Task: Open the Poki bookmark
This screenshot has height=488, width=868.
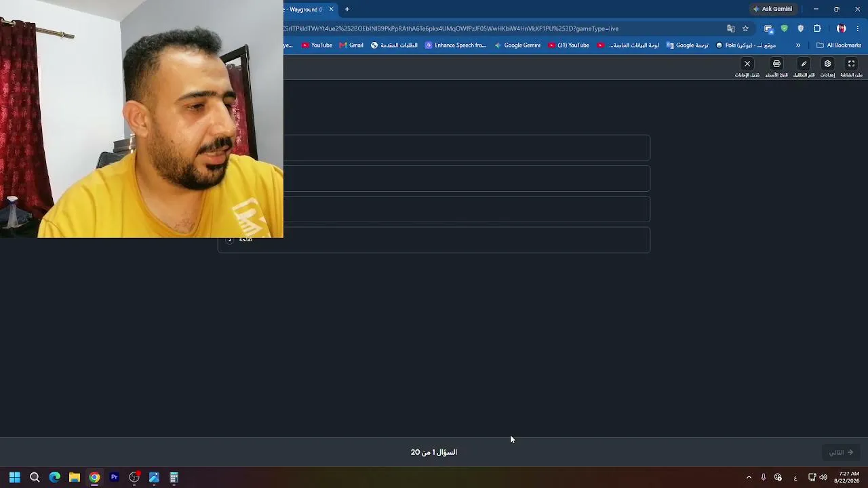Action: tap(746, 45)
